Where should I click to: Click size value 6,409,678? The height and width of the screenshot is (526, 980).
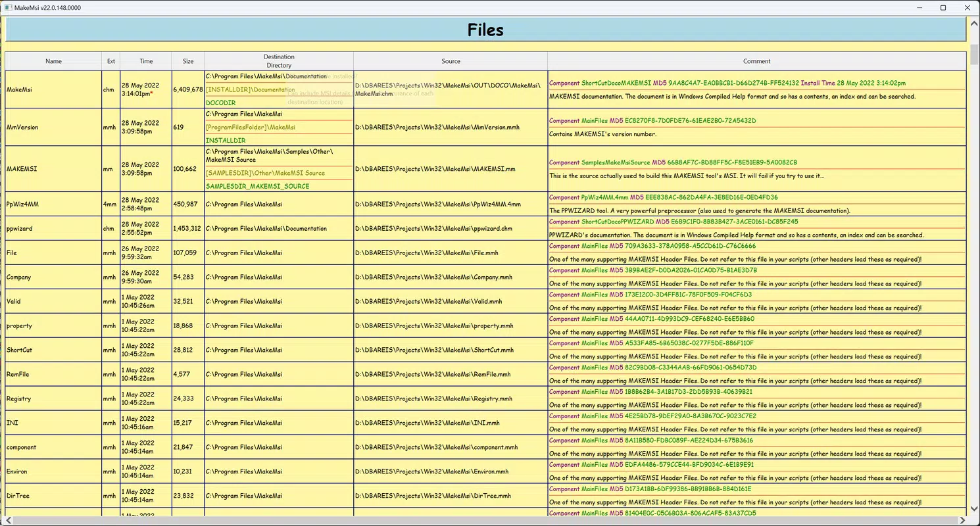tap(188, 89)
